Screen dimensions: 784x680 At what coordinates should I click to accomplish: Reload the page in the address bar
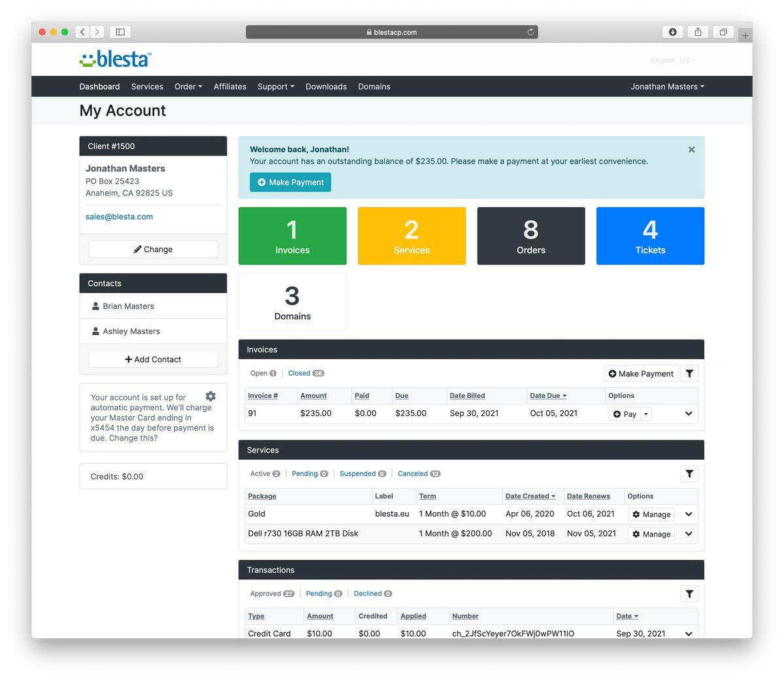click(531, 32)
